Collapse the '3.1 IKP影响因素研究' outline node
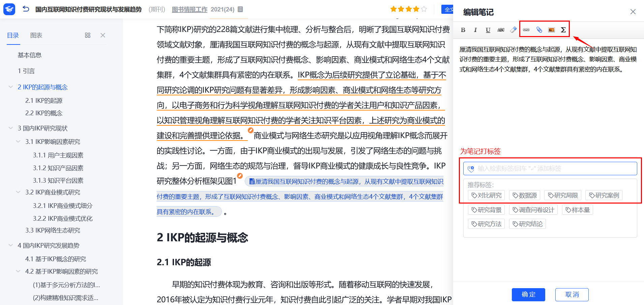This screenshot has height=305, width=644. coord(18,142)
